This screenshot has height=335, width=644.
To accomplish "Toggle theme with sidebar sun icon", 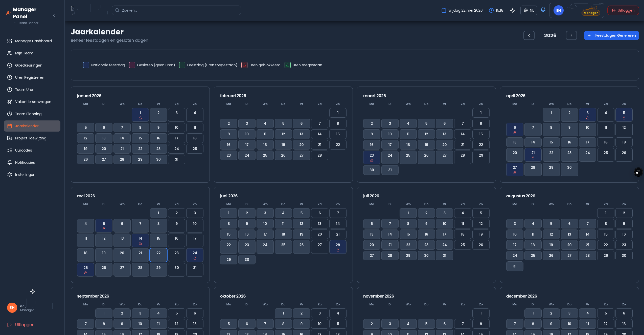I will [32, 291].
